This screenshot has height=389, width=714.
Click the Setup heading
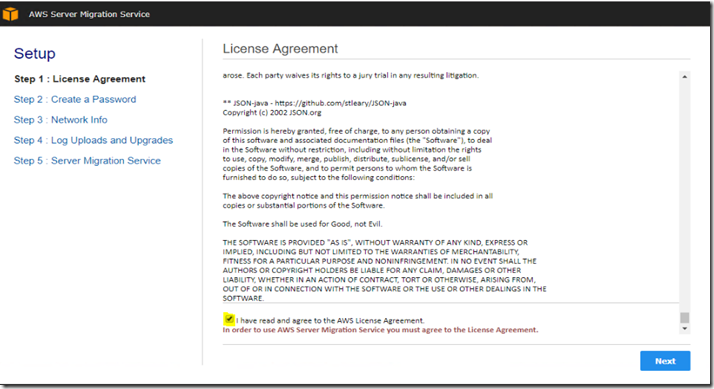click(x=35, y=53)
